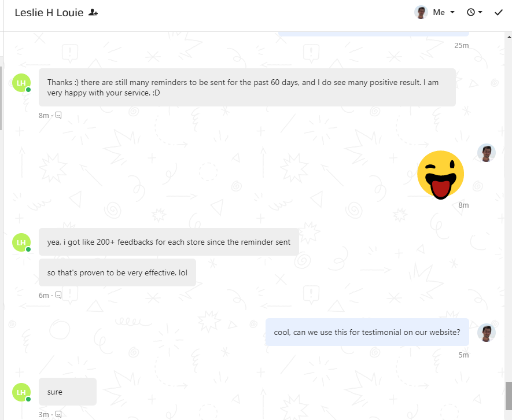Mark conversation resolved with the checkmark icon
Viewport: 512px width, 420px height.
pos(498,12)
